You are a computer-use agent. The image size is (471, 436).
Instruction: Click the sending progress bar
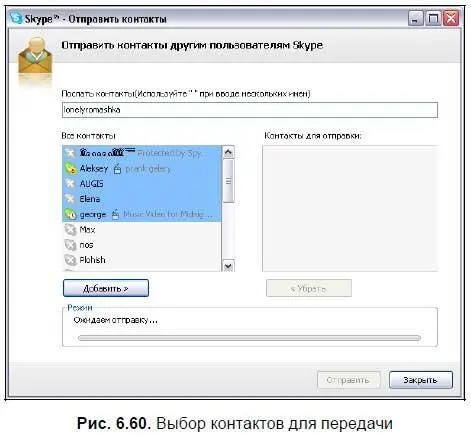click(x=249, y=338)
